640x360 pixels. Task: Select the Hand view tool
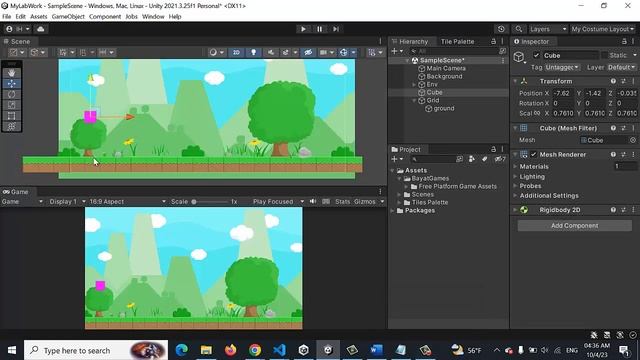coord(11,73)
